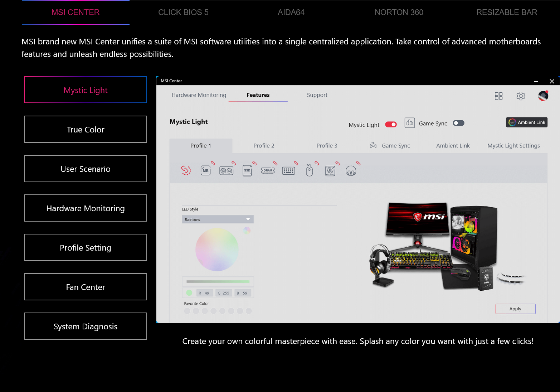Screen dimensions: 560x392
Task: Expand the LED Style Rainbow dropdown
Action: tap(218, 219)
